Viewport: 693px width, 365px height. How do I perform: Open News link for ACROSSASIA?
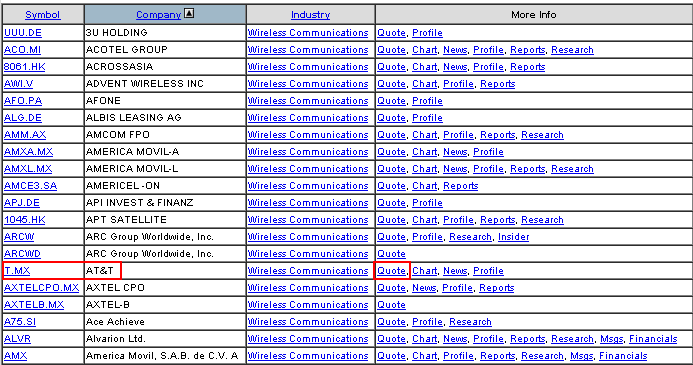tap(455, 67)
